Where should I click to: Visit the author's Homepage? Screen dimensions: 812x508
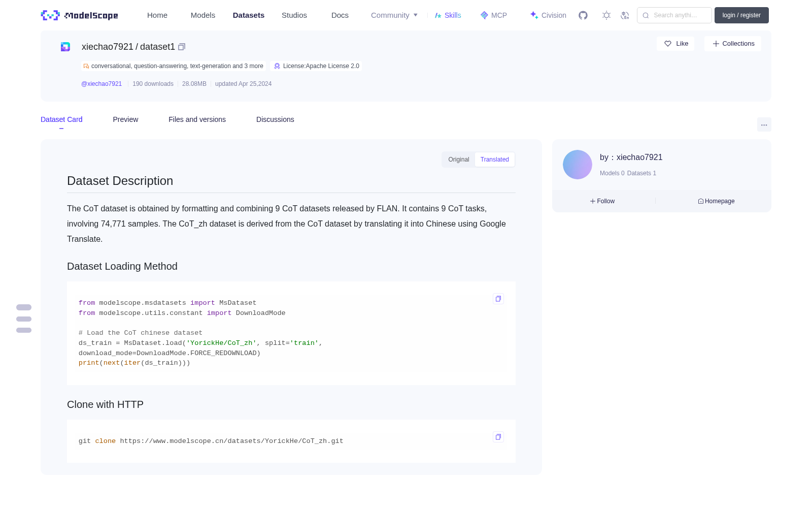tap(716, 201)
